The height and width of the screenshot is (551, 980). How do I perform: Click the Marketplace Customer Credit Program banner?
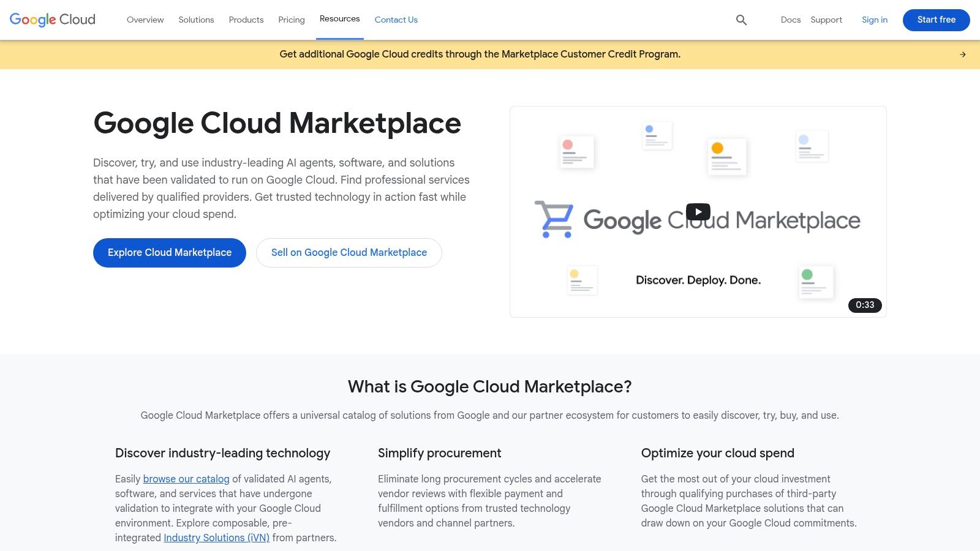[480, 54]
